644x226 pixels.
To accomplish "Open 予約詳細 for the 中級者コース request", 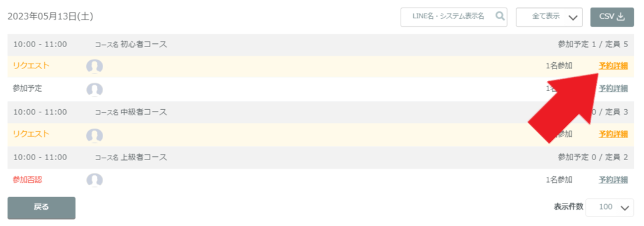I will click(x=613, y=134).
